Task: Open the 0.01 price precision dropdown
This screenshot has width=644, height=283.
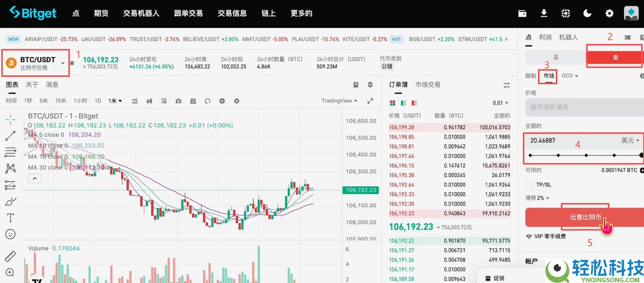Action: [x=501, y=103]
